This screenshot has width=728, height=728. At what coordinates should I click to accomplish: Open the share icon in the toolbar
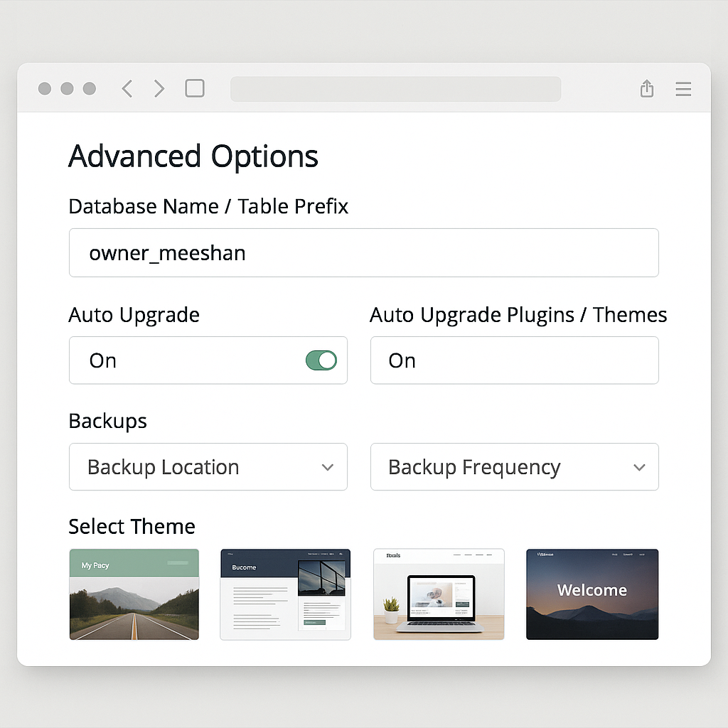tap(646, 88)
